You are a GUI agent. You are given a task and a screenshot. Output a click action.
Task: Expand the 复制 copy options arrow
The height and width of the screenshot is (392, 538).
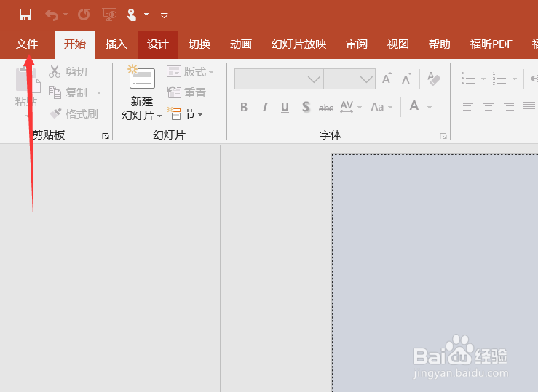(x=99, y=93)
